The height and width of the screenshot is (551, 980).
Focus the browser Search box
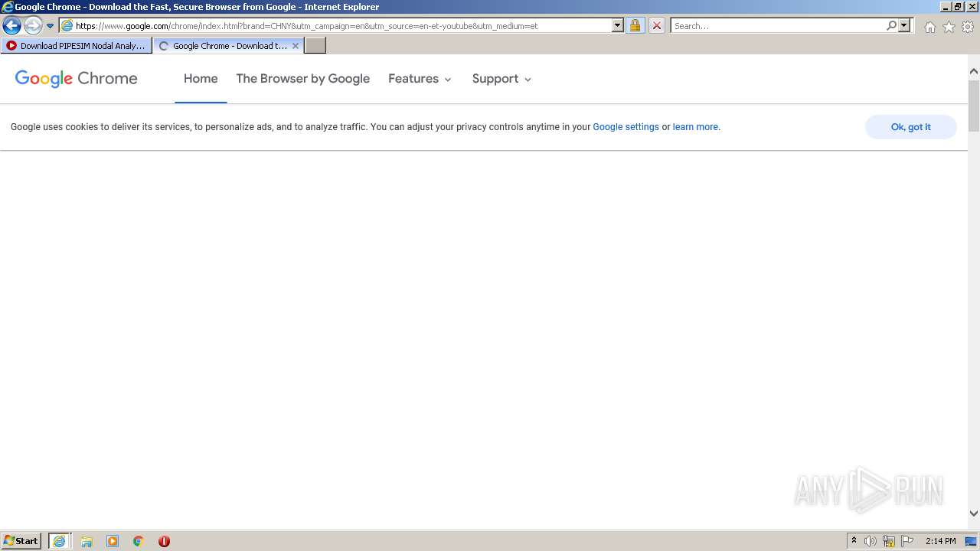779,26
